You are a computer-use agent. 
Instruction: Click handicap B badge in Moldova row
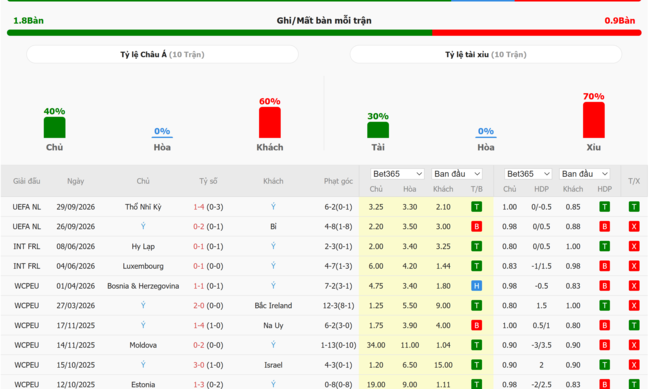click(x=604, y=345)
